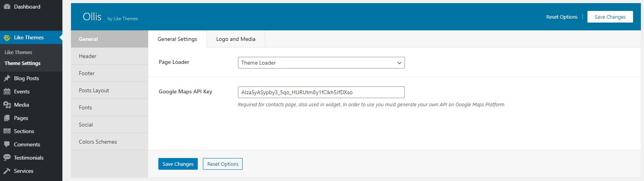Open Like Themes submenu link
This screenshot has width=644, height=181.
click(18, 52)
